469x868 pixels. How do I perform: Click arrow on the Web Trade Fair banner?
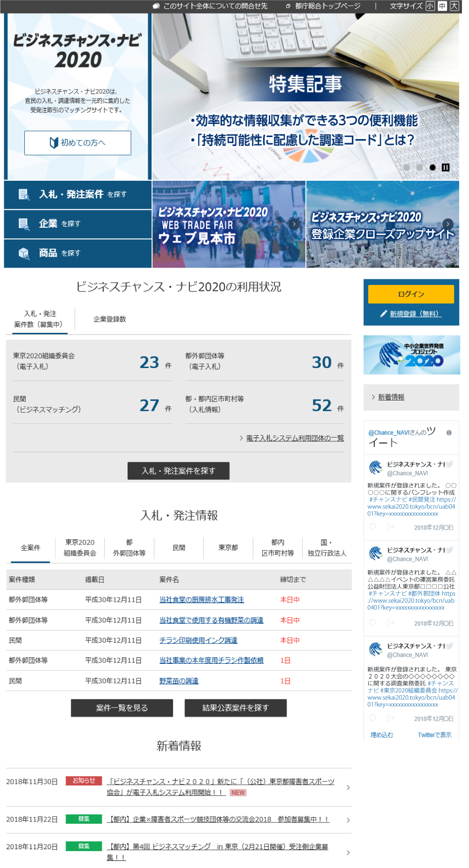pyautogui.click(x=294, y=224)
